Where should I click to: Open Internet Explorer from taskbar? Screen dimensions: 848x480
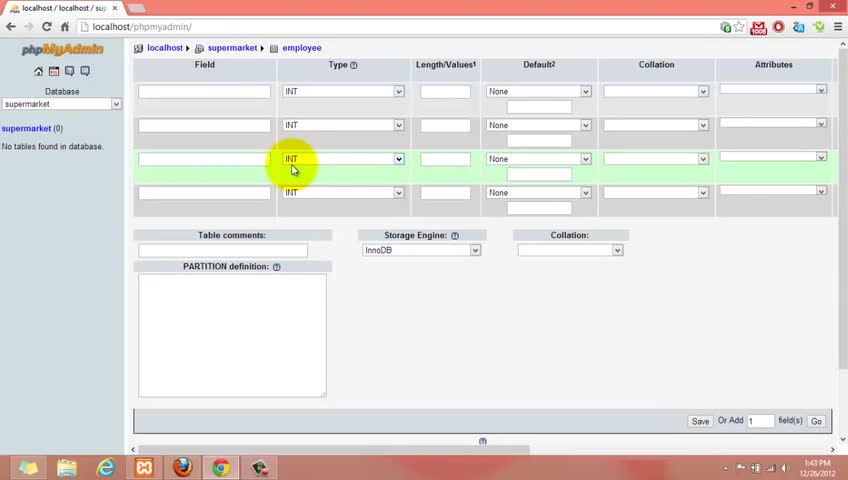(105, 468)
